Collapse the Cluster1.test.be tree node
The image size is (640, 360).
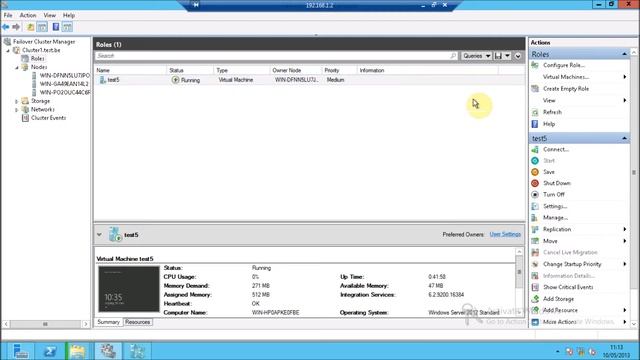pyautogui.click(x=8, y=51)
